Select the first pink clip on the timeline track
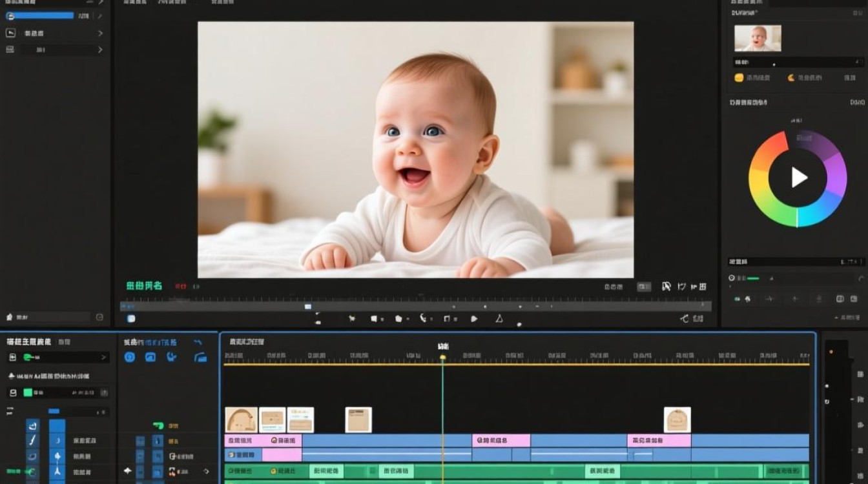 (x=263, y=440)
